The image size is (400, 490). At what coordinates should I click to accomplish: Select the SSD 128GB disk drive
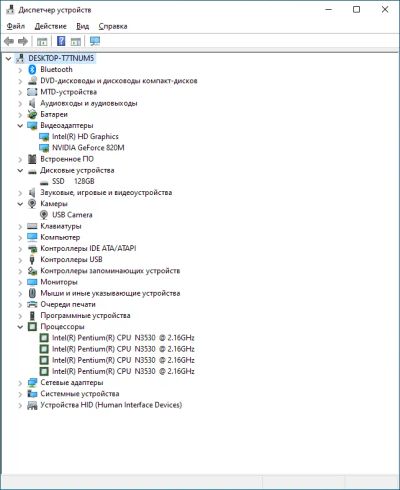click(73, 181)
